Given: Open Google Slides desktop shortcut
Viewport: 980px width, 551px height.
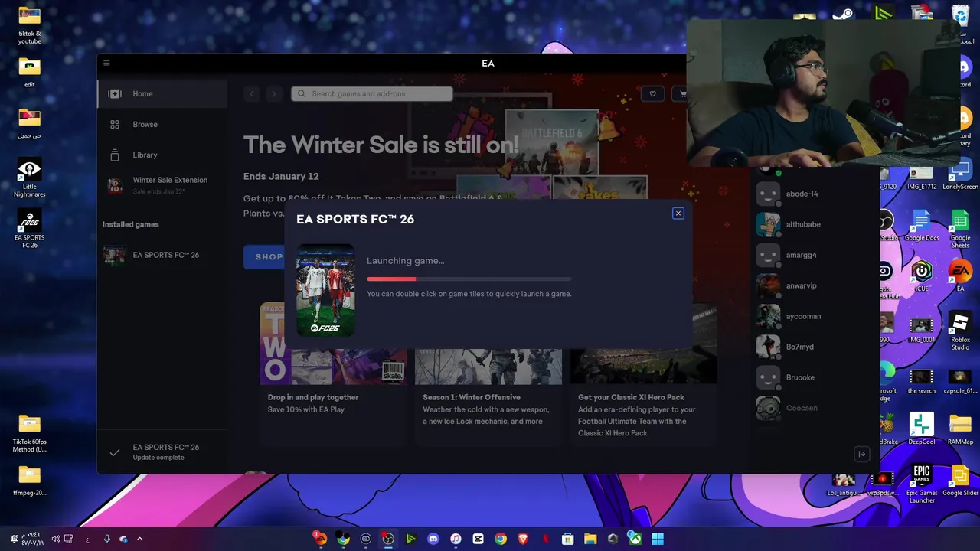Looking at the screenshot, I should [960, 481].
